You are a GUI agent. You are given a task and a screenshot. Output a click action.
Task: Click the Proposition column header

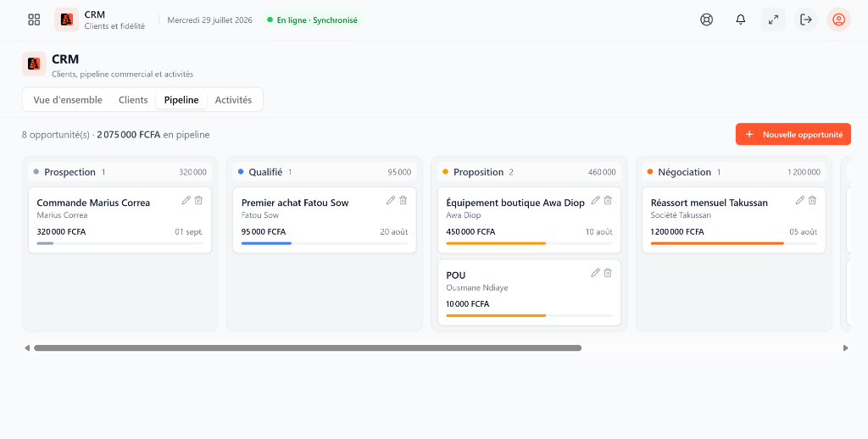click(x=529, y=172)
